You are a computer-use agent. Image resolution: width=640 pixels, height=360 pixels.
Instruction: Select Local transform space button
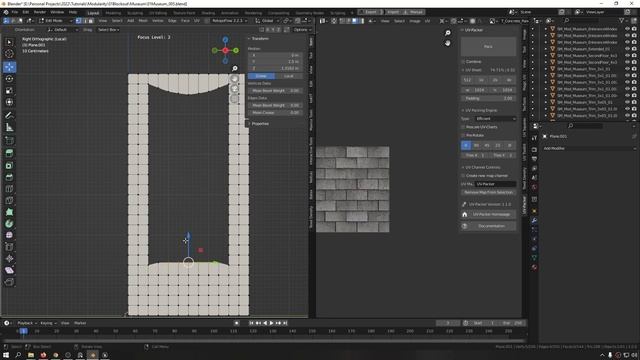point(289,76)
